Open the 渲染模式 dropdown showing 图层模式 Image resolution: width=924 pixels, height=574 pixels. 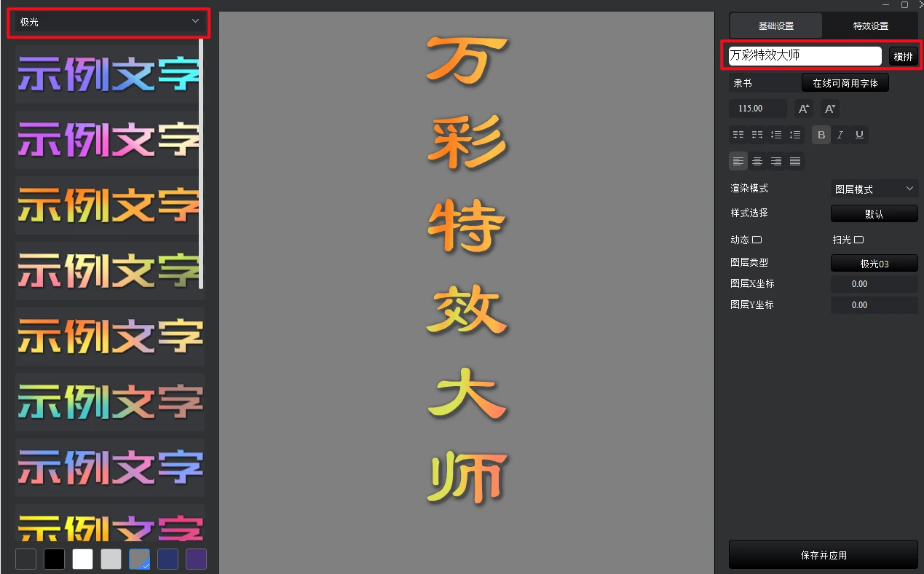[x=874, y=188]
